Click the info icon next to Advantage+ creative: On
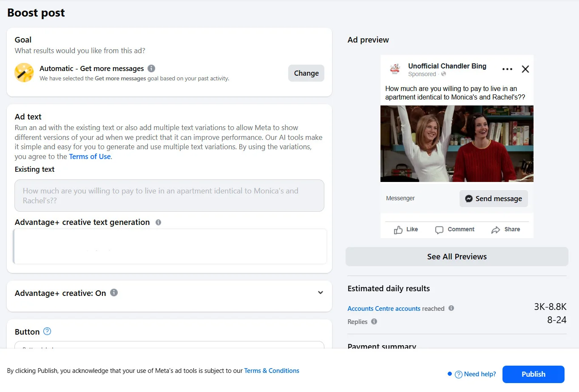The image size is (579, 392). [x=114, y=293]
